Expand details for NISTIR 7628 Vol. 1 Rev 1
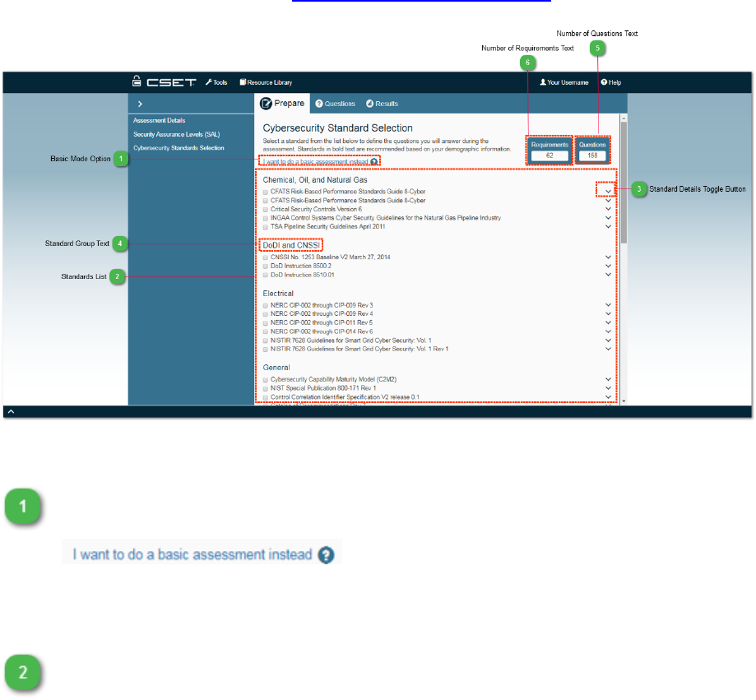 click(609, 349)
